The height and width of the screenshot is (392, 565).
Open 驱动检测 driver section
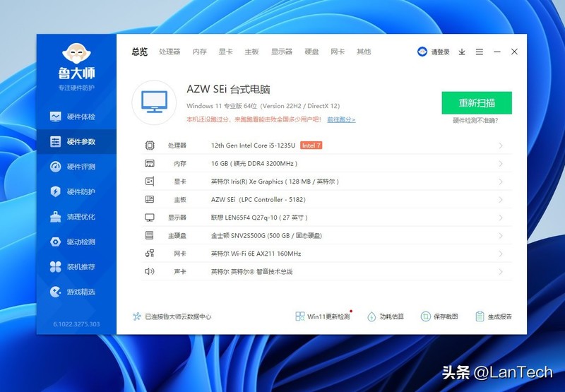[76, 242]
